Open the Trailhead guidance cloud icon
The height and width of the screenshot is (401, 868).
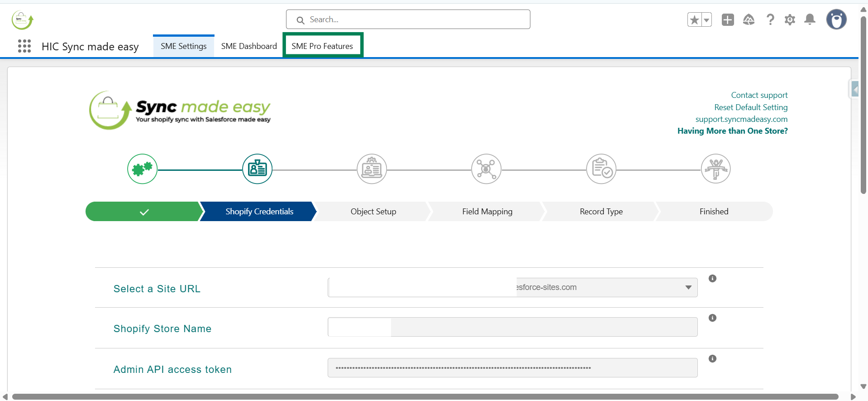click(x=749, y=20)
